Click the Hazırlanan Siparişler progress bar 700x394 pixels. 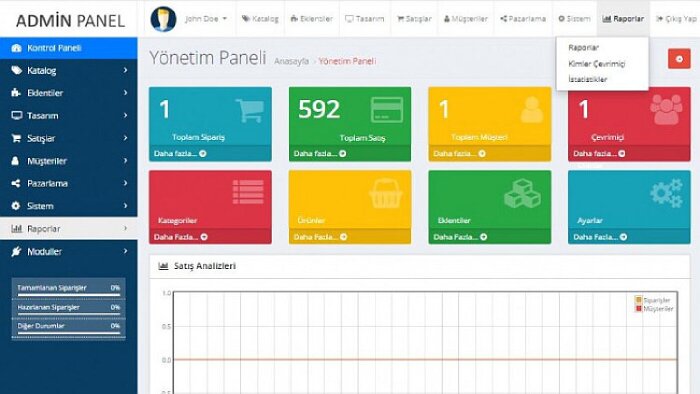(x=69, y=314)
